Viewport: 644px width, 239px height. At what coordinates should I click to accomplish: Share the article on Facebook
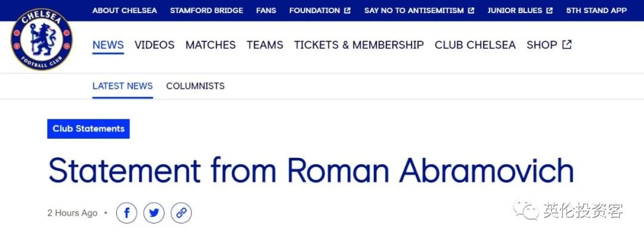click(126, 213)
